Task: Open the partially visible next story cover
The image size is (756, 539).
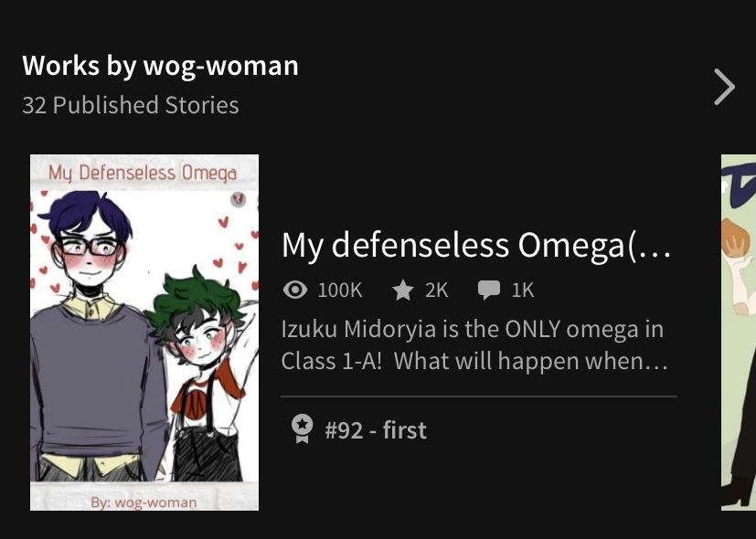Action: point(738,333)
